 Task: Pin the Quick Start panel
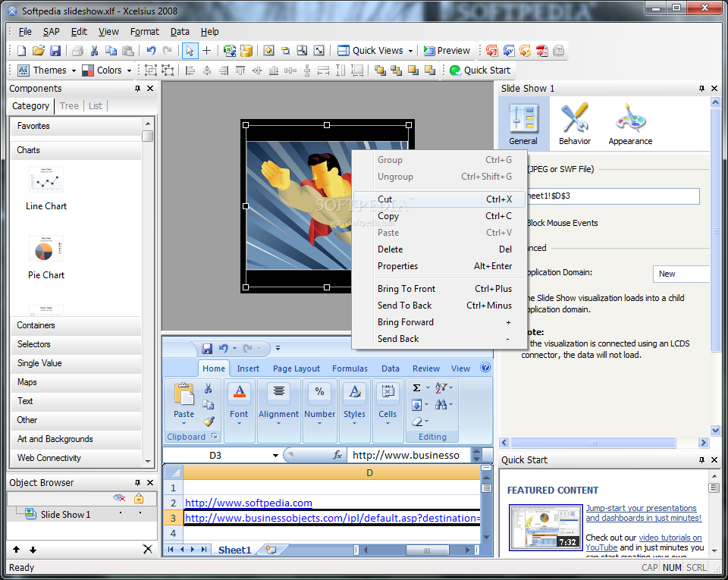pos(701,459)
